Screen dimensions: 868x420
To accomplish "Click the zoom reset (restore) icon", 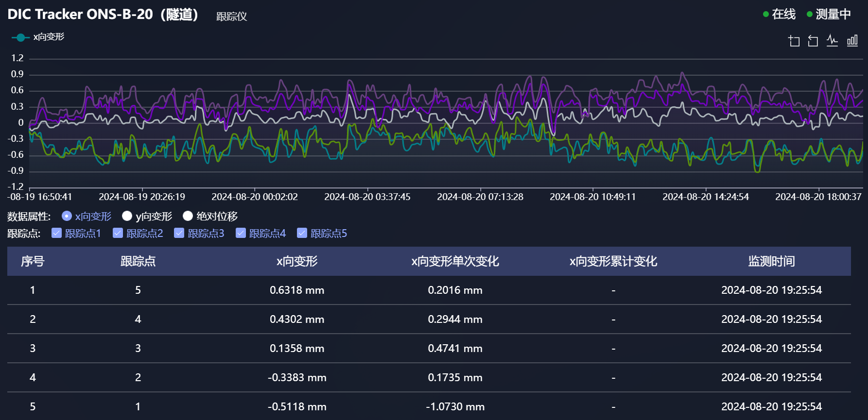I will (x=813, y=41).
